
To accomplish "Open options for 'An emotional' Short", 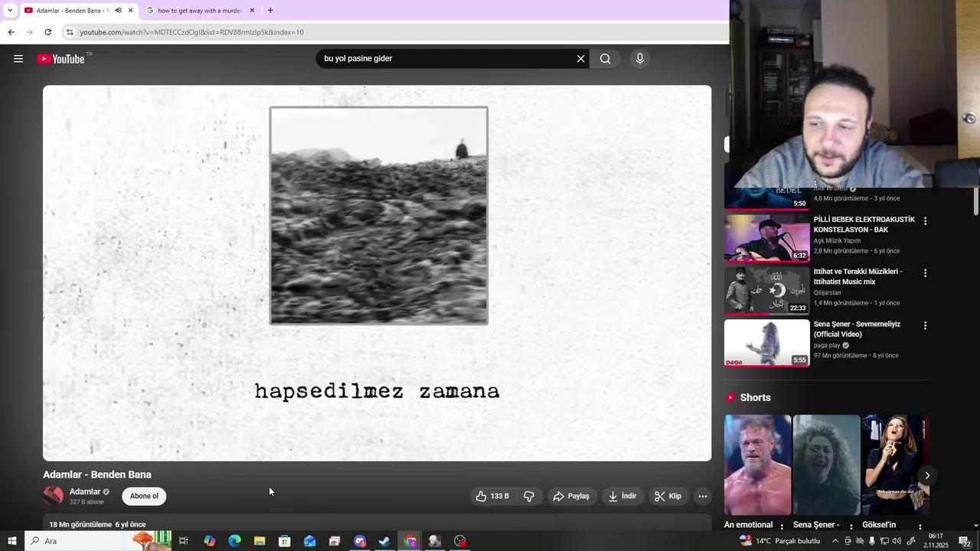I will pyautogui.click(x=782, y=527).
